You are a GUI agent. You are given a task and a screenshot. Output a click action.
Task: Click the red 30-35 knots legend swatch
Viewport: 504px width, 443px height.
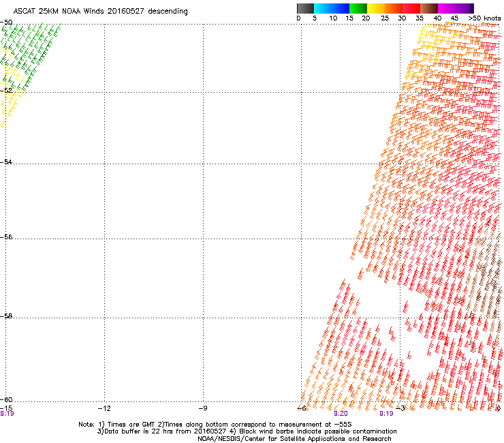click(411, 8)
